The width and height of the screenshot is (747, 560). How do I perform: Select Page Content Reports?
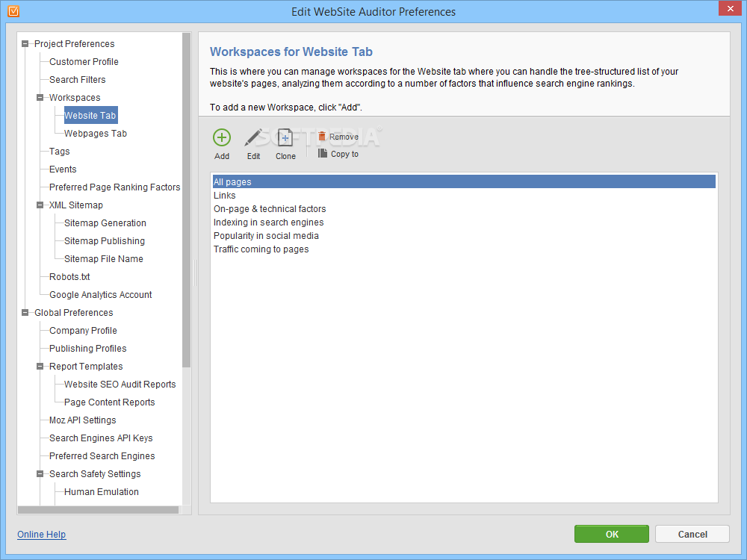(x=110, y=402)
